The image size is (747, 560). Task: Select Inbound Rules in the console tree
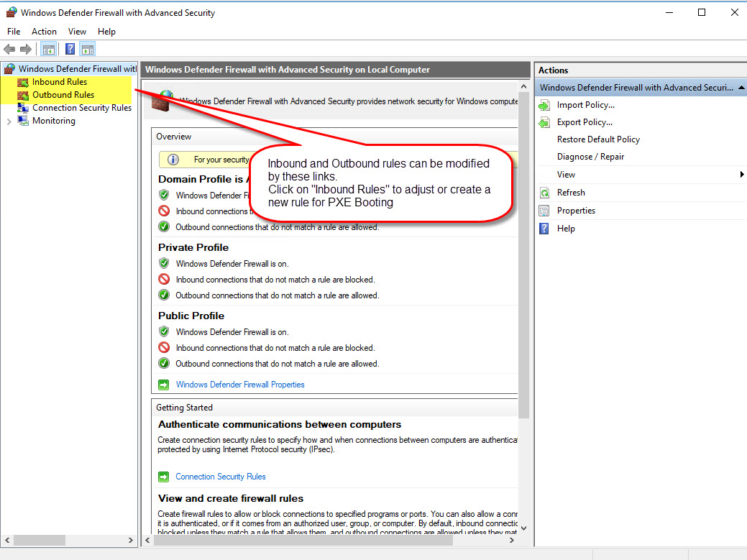[59, 82]
